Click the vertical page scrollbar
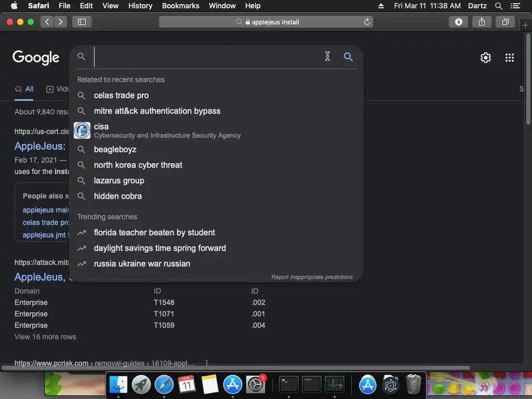This screenshot has height=399, width=532. click(528, 79)
